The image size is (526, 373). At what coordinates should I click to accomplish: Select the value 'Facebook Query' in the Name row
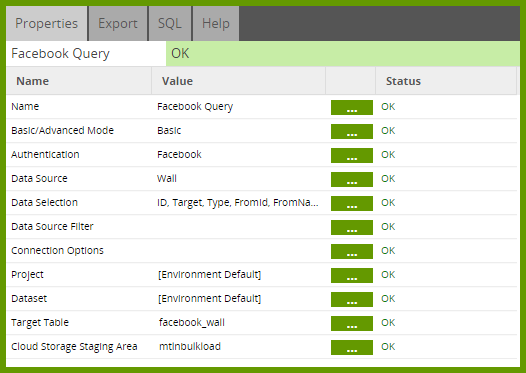pyautogui.click(x=195, y=107)
